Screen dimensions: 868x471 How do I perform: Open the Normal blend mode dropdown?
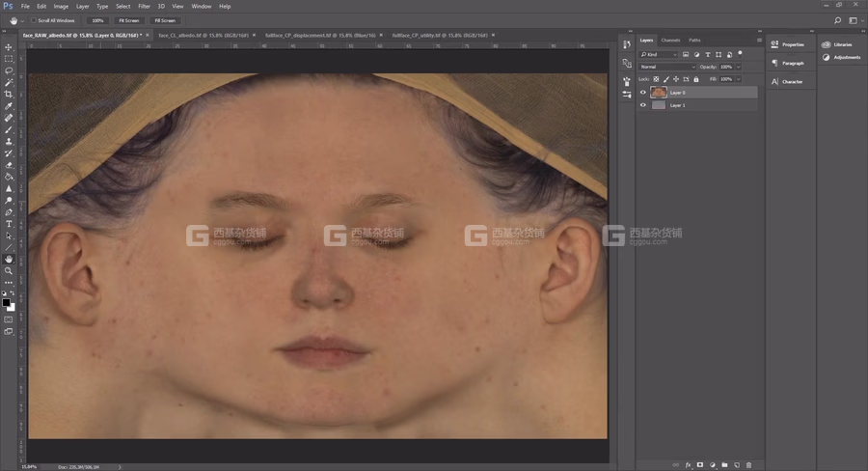click(x=667, y=67)
